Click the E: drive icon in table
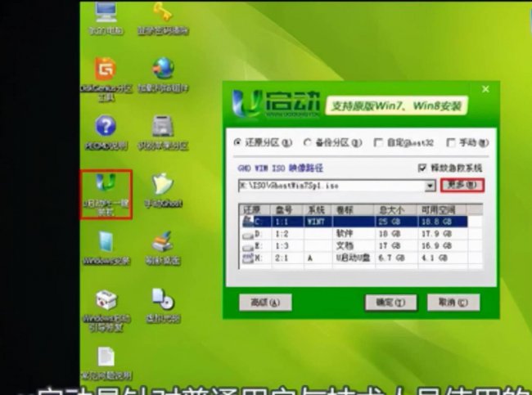The height and width of the screenshot is (395, 532). (x=248, y=246)
